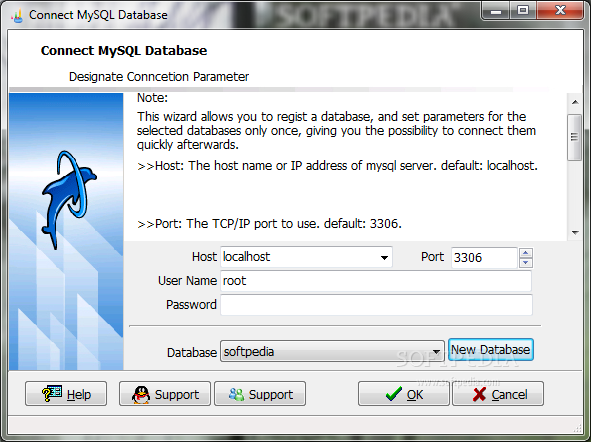Focus the User Name field
Screen dimensions: 591x442
[376, 281]
